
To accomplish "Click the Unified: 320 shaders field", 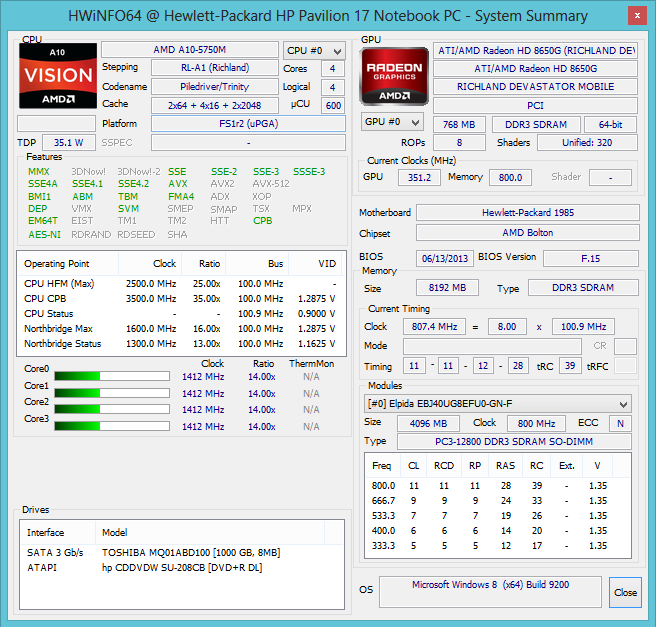I will tap(587, 143).
